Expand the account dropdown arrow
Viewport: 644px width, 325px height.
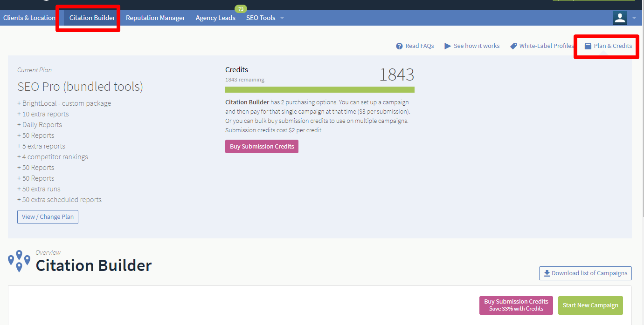click(x=634, y=18)
